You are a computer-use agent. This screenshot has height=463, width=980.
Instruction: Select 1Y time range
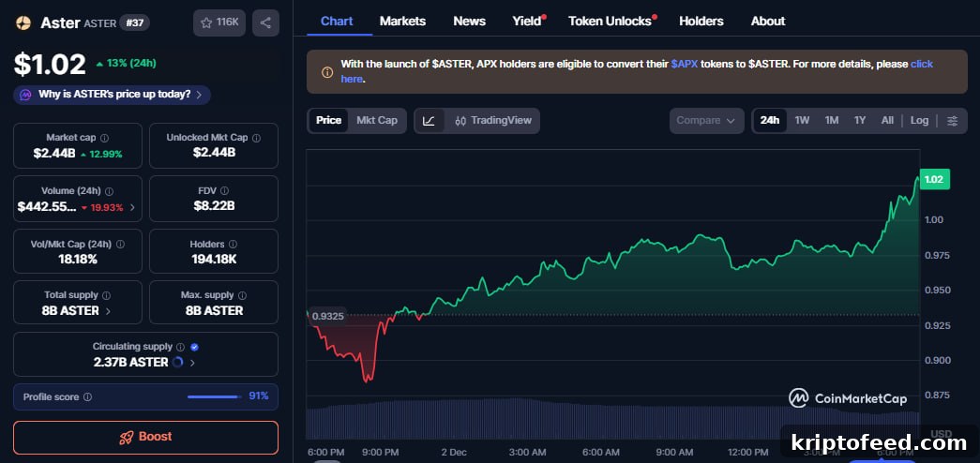[x=860, y=121]
